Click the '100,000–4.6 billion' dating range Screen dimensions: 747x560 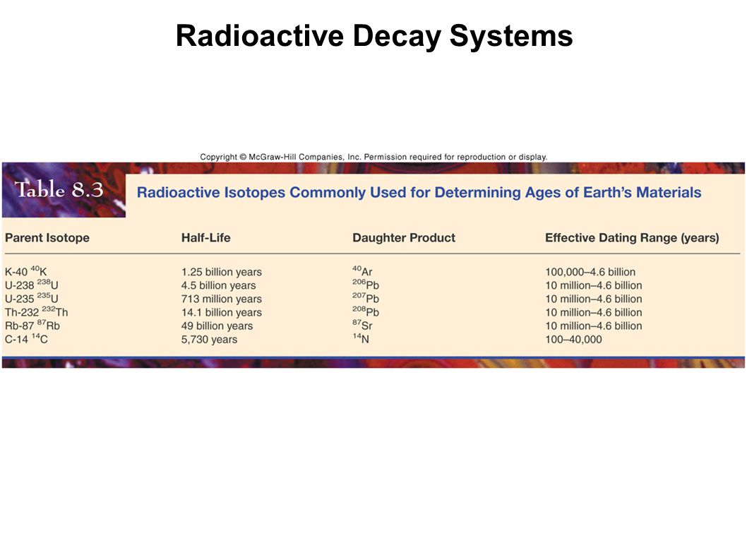[x=590, y=272]
